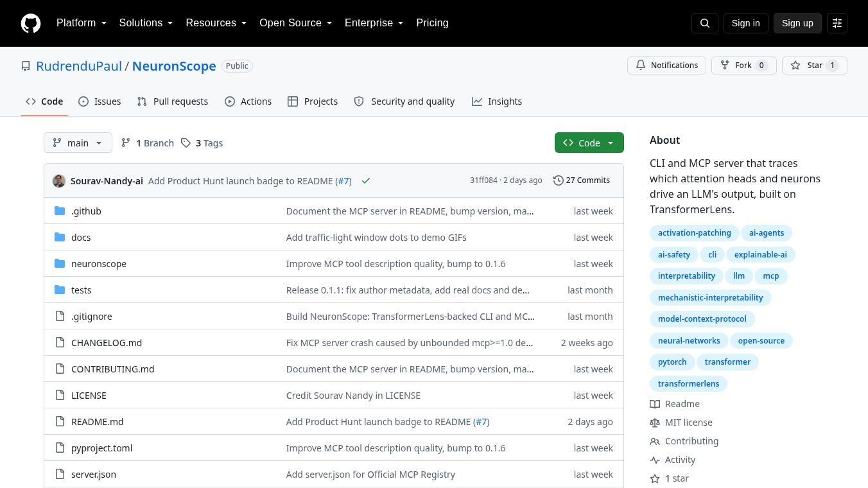This screenshot has height=488, width=868.
Task: Select the pytorch topic tag
Action: tap(672, 362)
